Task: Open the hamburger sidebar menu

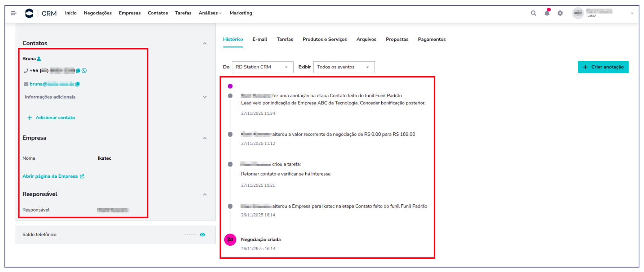Action: 13,13
